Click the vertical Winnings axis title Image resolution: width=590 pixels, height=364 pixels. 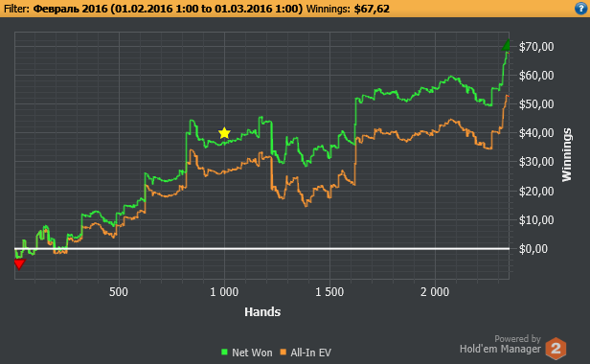(x=567, y=155)
